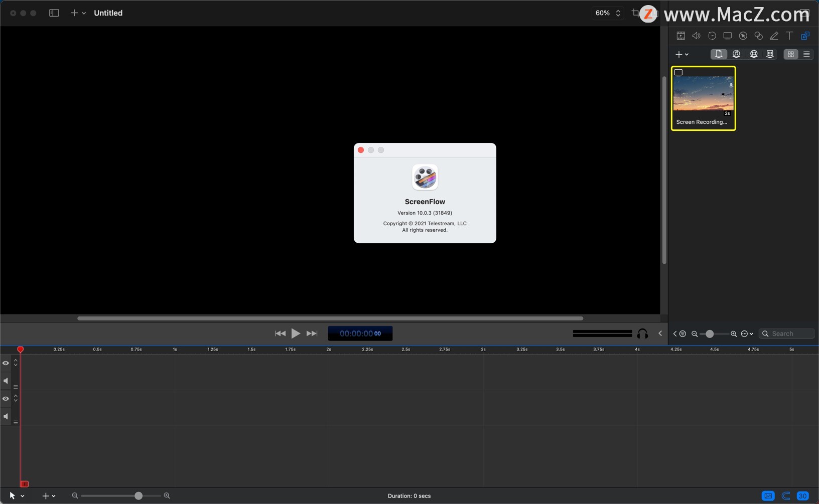Image resolution: width=819 pixels, height=504 pixels.
Task: Open the Media Library inspector
Action: [805, 36]
